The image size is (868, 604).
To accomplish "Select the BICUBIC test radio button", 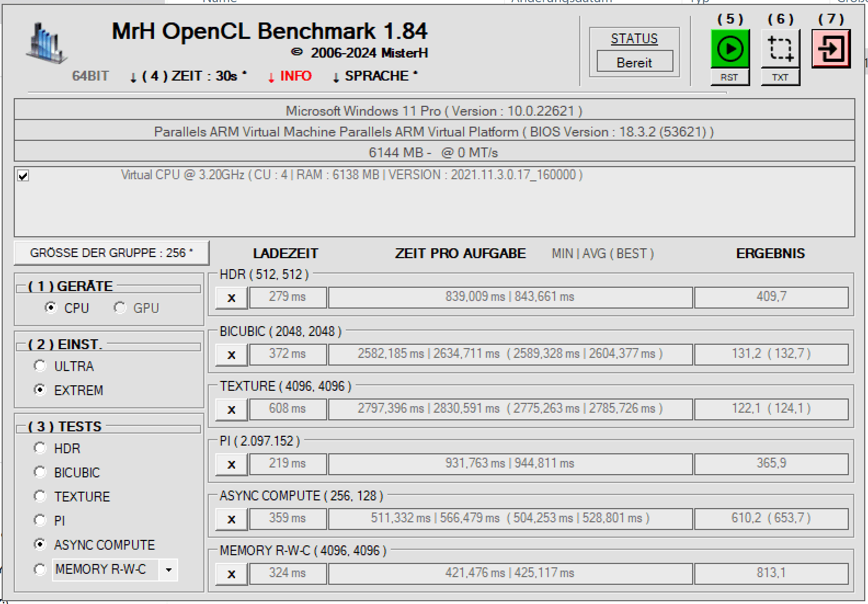I will (x=40, y=472).
